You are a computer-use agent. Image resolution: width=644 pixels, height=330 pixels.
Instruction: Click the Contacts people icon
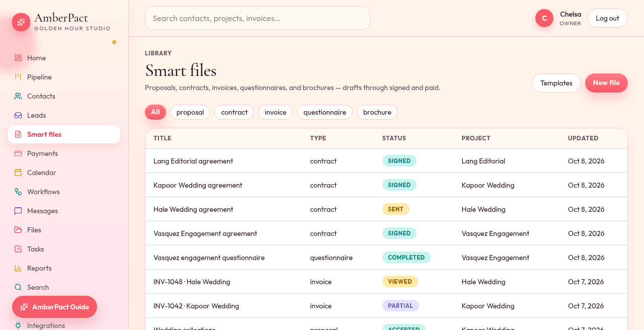18,96
